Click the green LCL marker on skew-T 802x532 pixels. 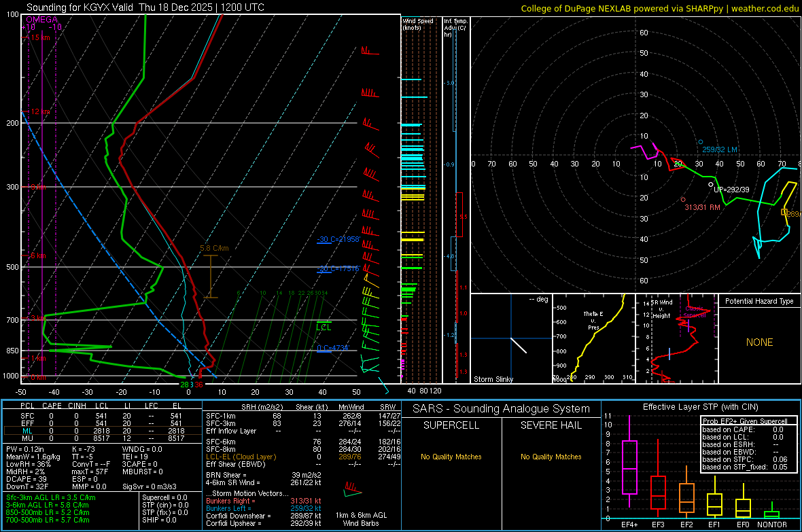click(x=324, y=326)
